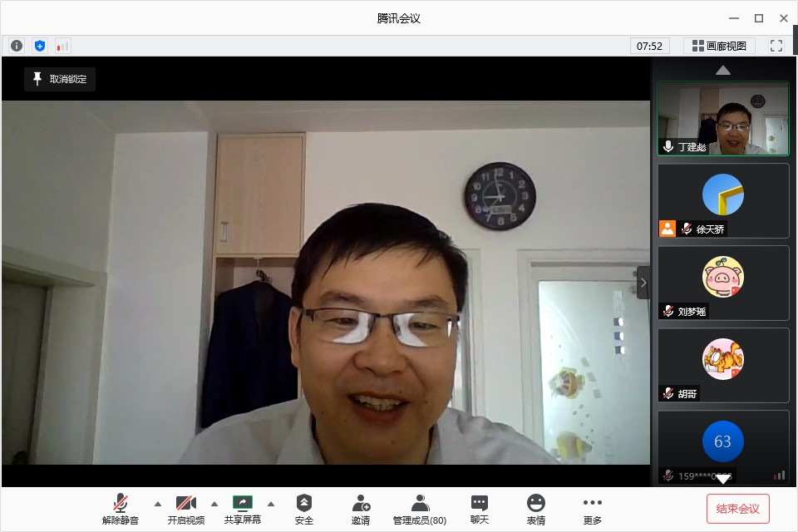Viewport: 798px width, 532px height.
Task: Click the 结束会议 end meeting button
Action: (x=738, y=509)
